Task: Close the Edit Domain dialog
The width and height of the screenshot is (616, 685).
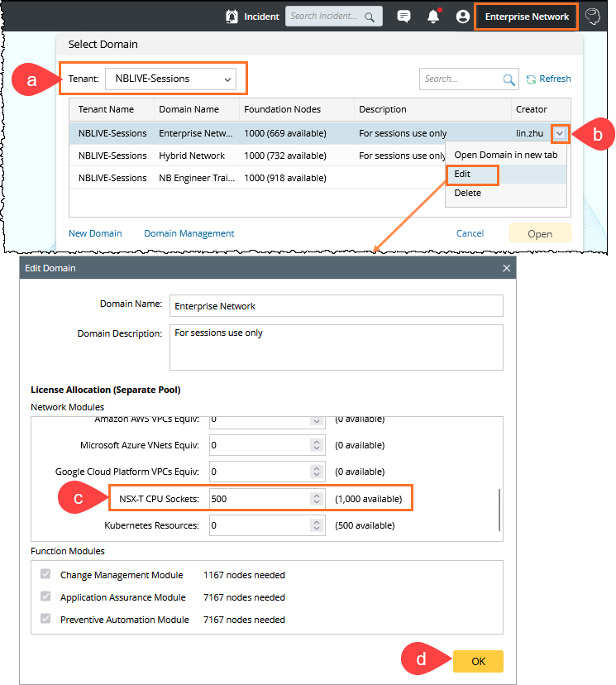Action: tap(506, 268)
